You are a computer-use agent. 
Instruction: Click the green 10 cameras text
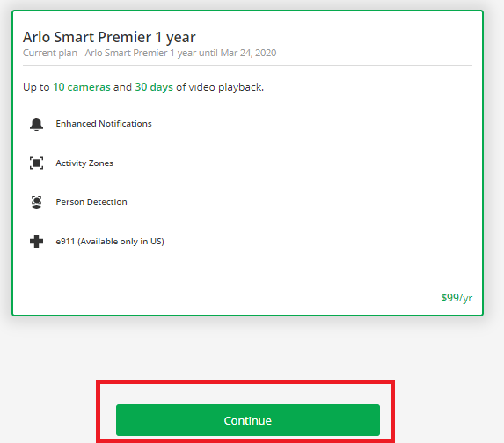(x=82, y=87)
